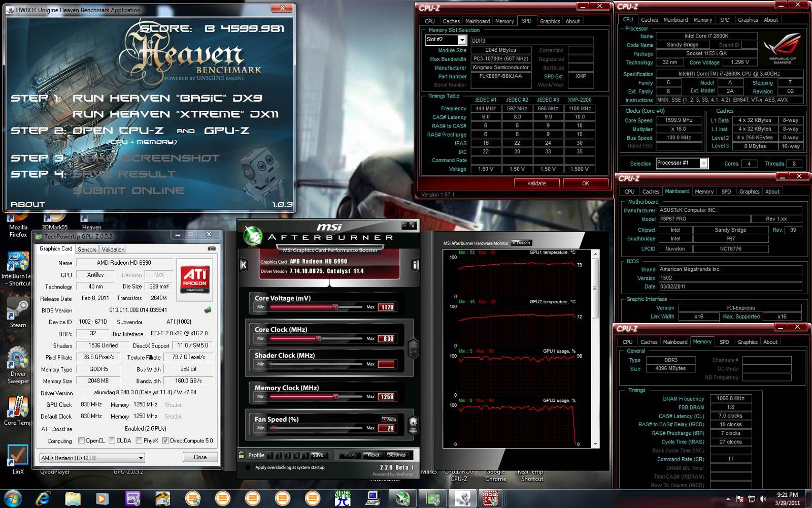This screenshot has width=812, height=508.
Task: Open Internet Explorer from the taskbar
Action: point(43,498)
